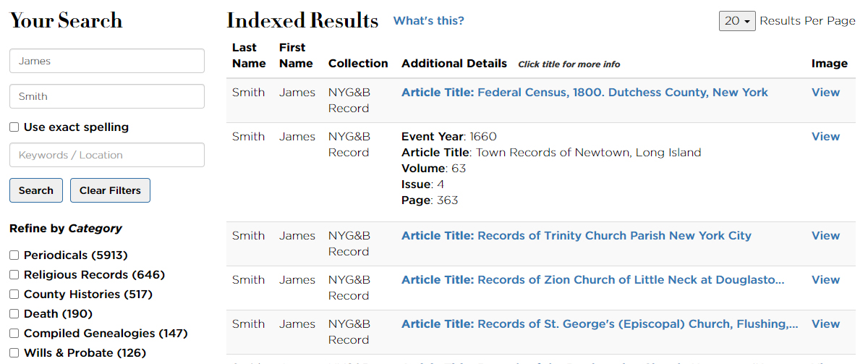Toggle the Death category checkbox
The width and height of the screenshot is (868, 364).
(14, 314)
